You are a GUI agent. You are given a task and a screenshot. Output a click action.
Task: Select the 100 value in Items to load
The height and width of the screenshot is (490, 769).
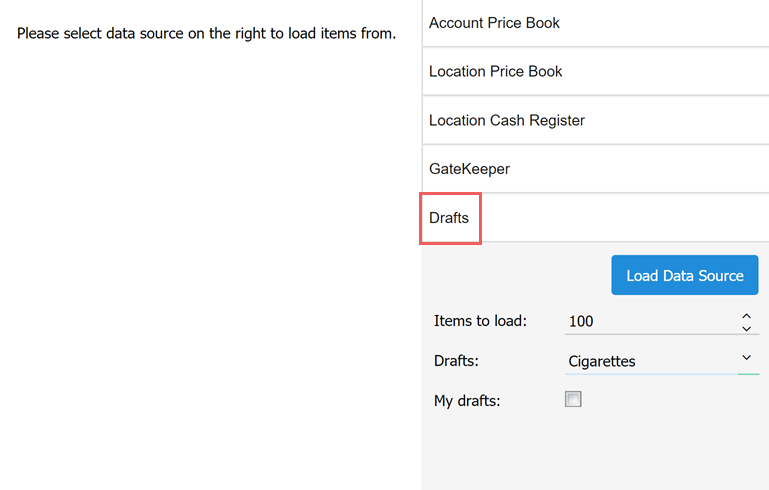tap(581, 321)
